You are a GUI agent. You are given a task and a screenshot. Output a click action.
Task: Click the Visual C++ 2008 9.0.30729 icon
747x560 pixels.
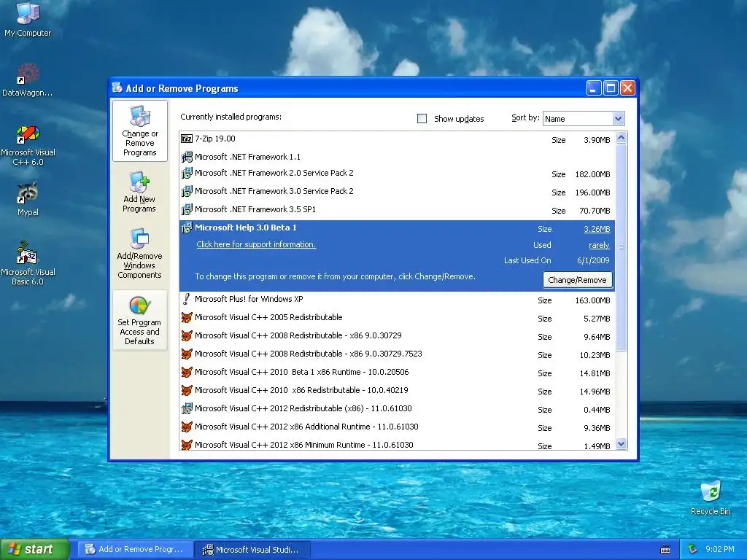pos(187,335)
